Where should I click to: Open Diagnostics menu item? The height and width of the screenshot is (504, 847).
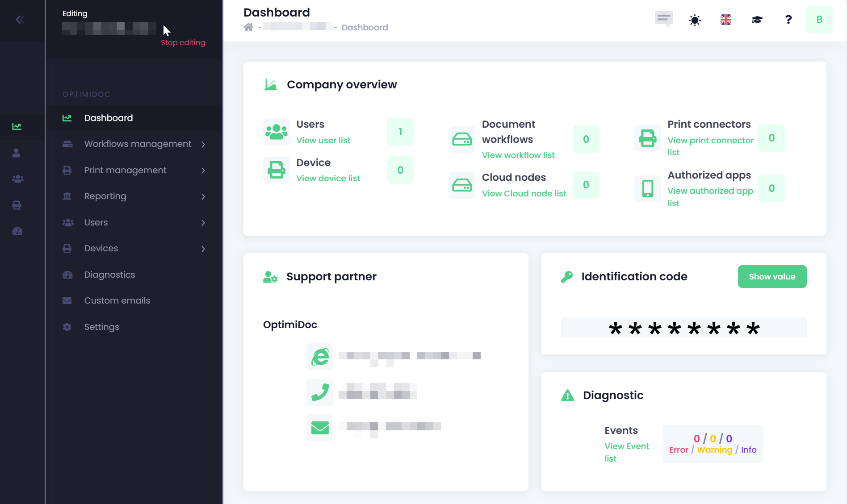(109, 275)
